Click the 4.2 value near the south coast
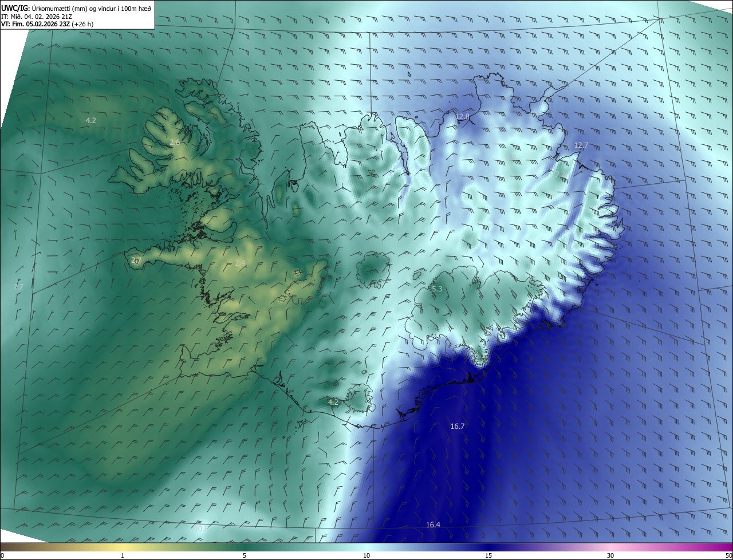Image resolution: width=733 pixels, height=560 pixels. point(333,402)
